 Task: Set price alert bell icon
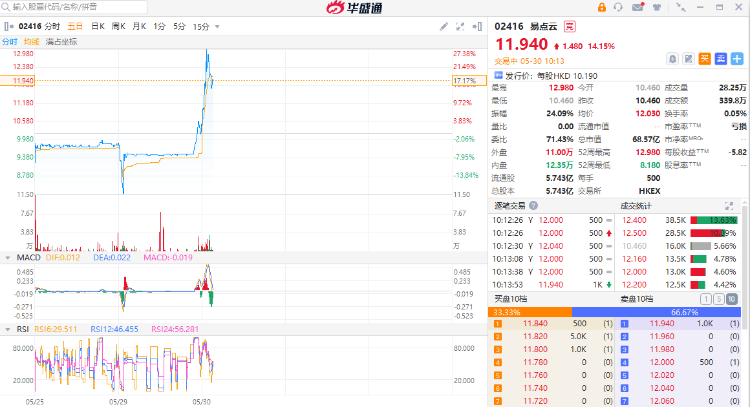pos(673,59)
